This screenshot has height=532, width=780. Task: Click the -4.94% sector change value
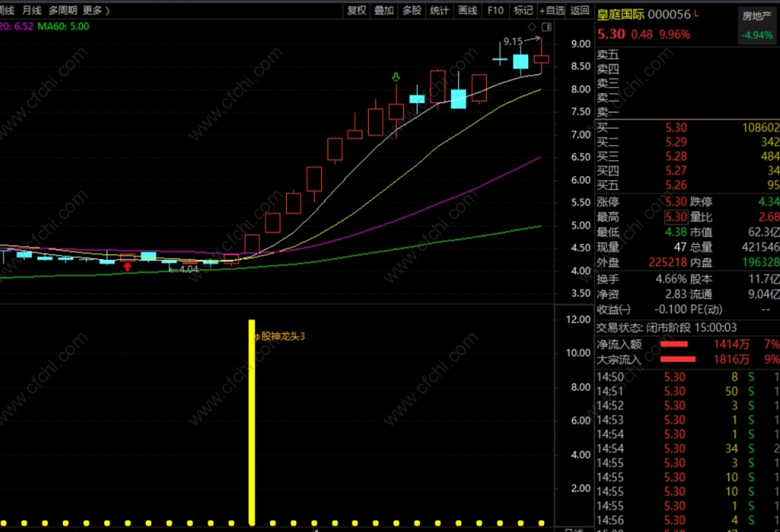click(x=757, y=35)
